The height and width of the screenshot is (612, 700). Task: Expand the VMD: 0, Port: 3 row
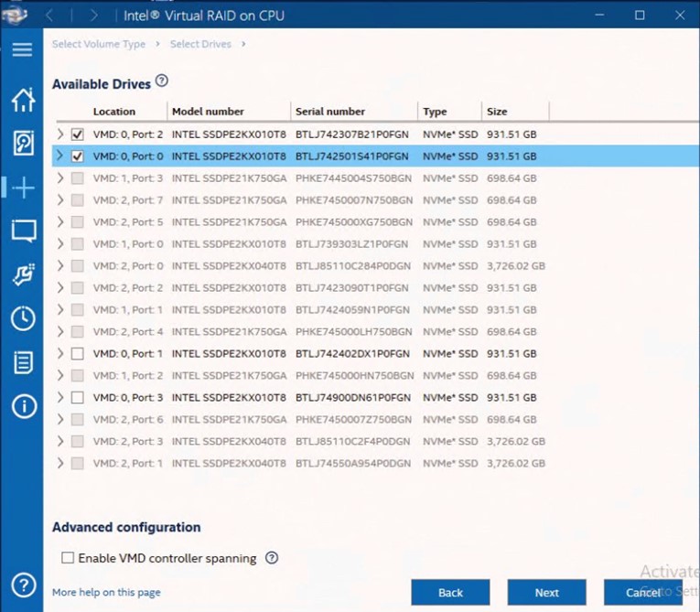point(60,397)
